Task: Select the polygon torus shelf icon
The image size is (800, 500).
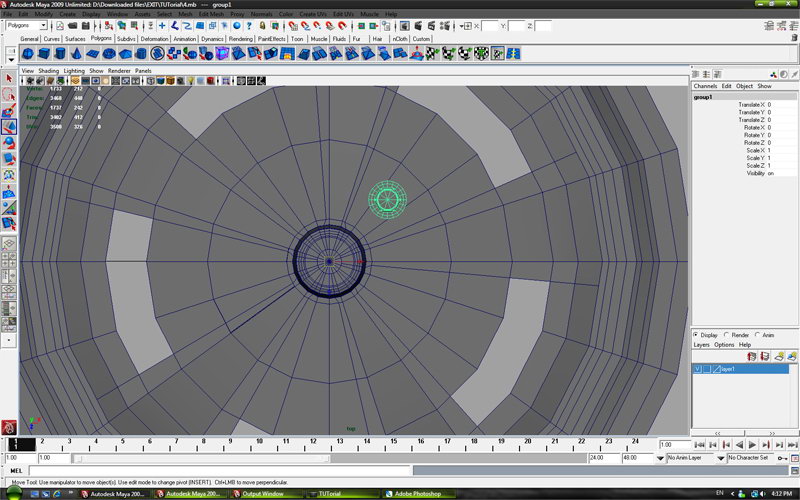Action: point(109,53)
